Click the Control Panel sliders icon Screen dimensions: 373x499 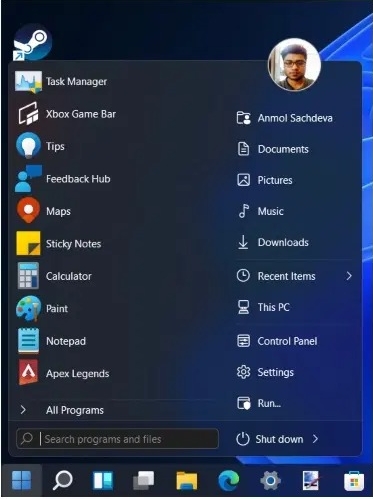click(x=243, y=341)
